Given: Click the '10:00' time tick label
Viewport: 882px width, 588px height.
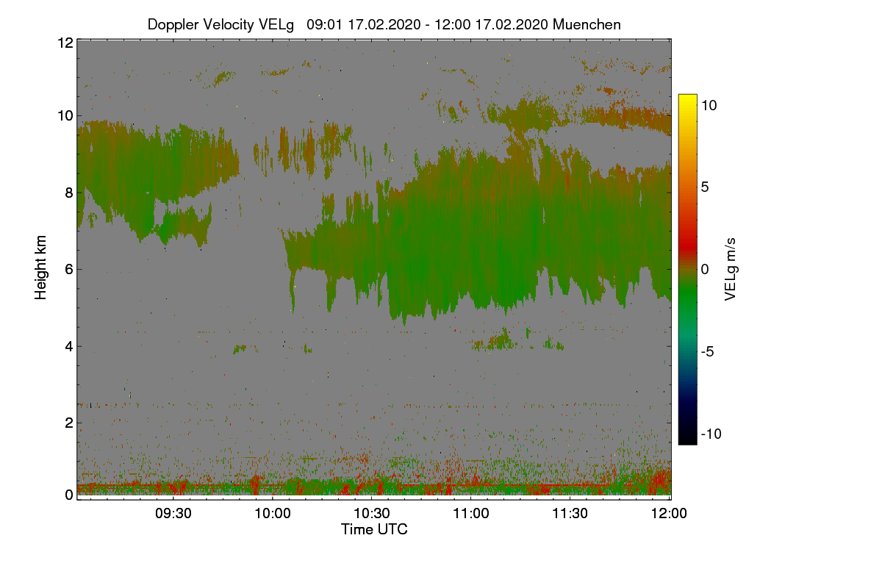Looking at the screenshot, I should tap(273, 513).
